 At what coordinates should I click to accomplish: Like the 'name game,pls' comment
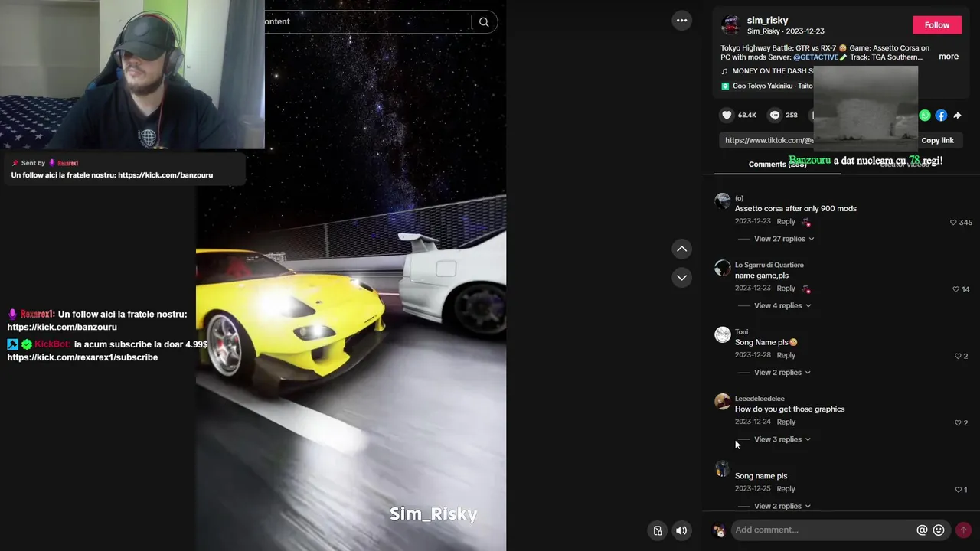(955, 289)
